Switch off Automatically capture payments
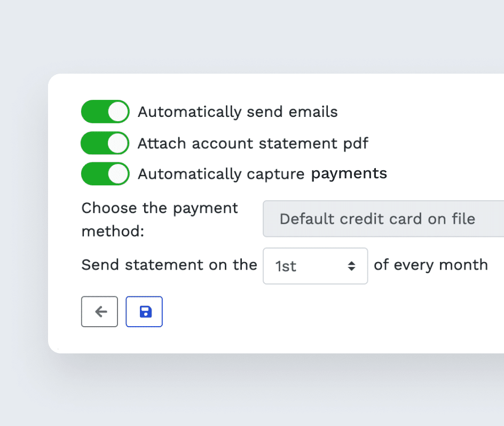Viewport: 504px width, 426px height. pos(105,174)
